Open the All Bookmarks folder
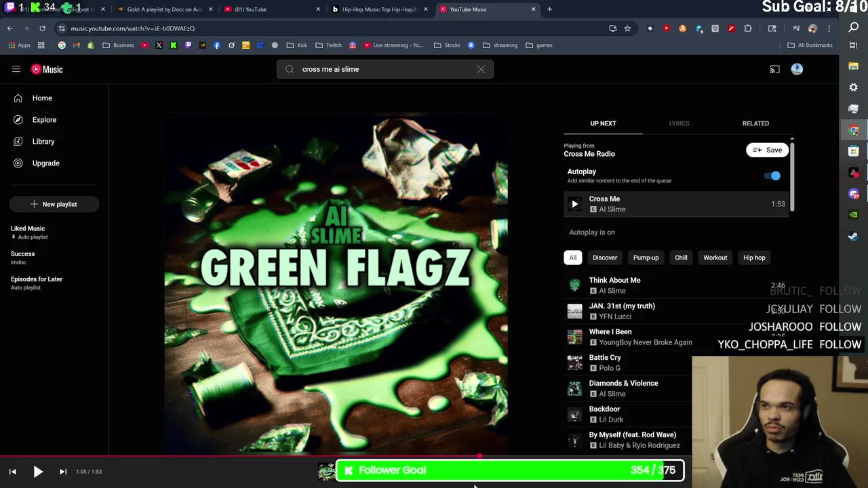This screenshot has height=488, width=868. (810, 45)
